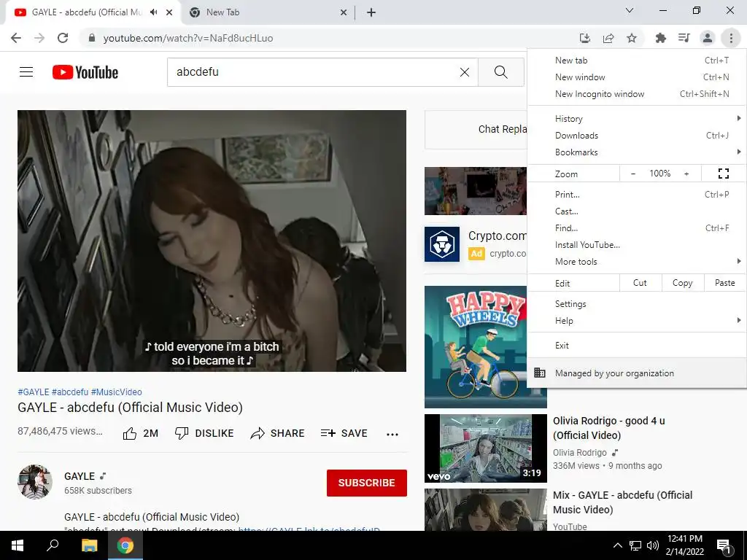Bookmark this tab with the star icon
The width and height of the screenshot is (747, 560).
[x=632, y=38]
